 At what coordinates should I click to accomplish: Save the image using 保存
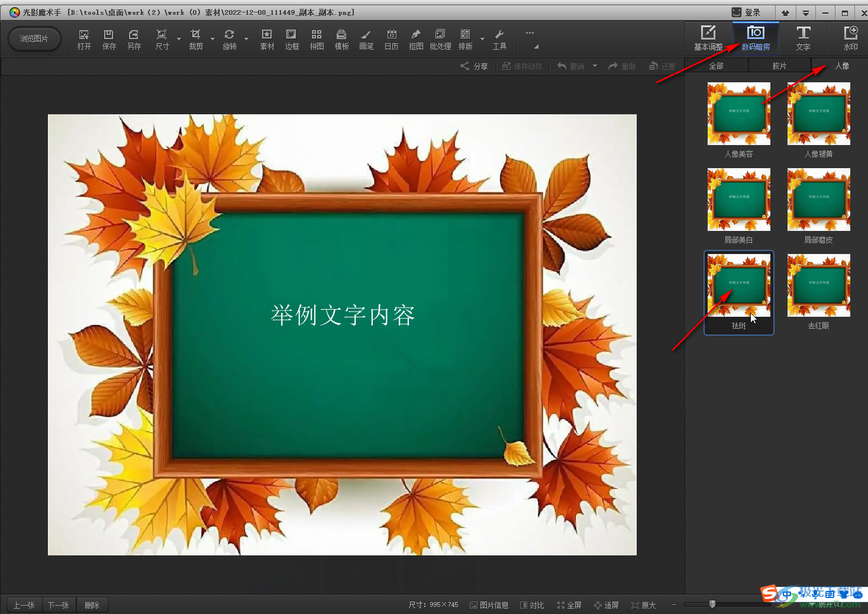(x=109, y=40)
